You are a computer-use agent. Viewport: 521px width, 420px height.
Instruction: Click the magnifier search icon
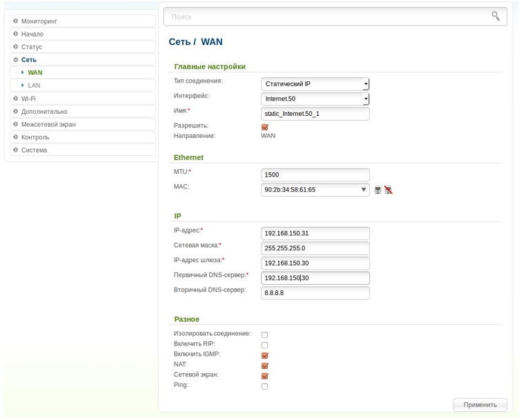495,16
